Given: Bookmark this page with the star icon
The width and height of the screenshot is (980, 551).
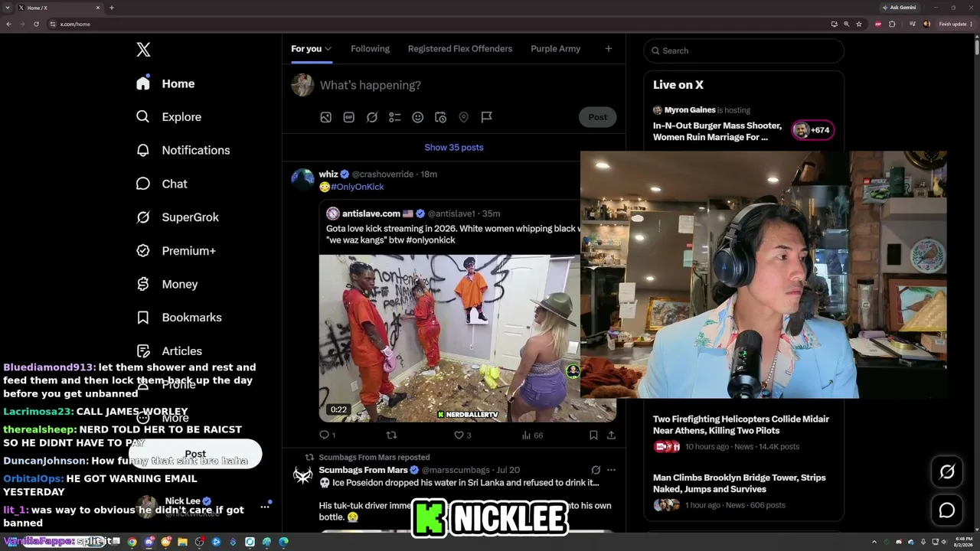Looking at the screenshot, I should [x=859, y=24].
